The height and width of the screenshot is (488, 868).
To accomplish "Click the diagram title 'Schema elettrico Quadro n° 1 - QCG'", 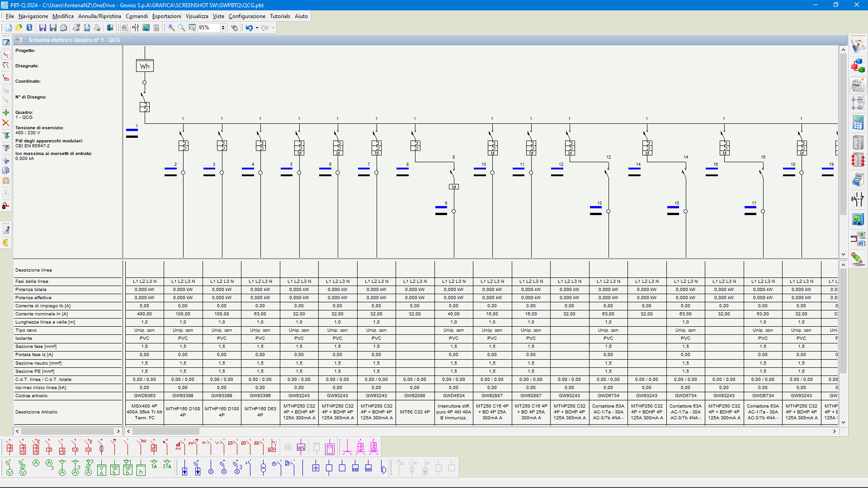I will [74, 40].
